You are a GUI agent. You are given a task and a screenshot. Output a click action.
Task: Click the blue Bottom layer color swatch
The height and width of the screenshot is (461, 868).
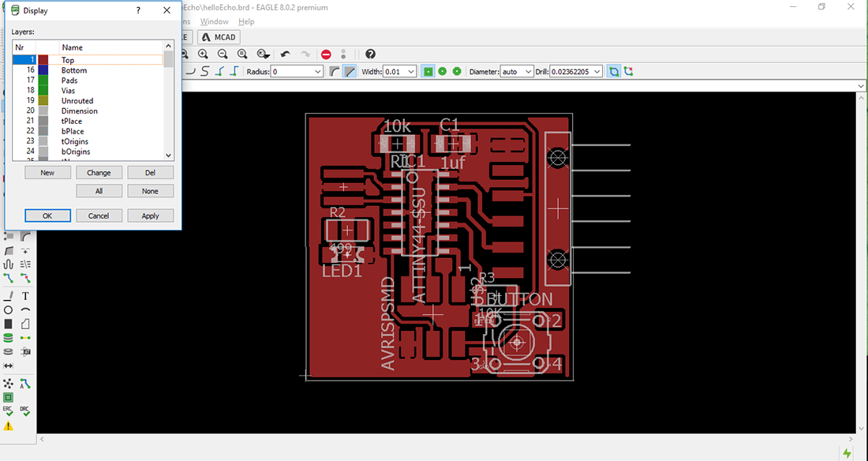pyautogui.click(x=43, y=70)
